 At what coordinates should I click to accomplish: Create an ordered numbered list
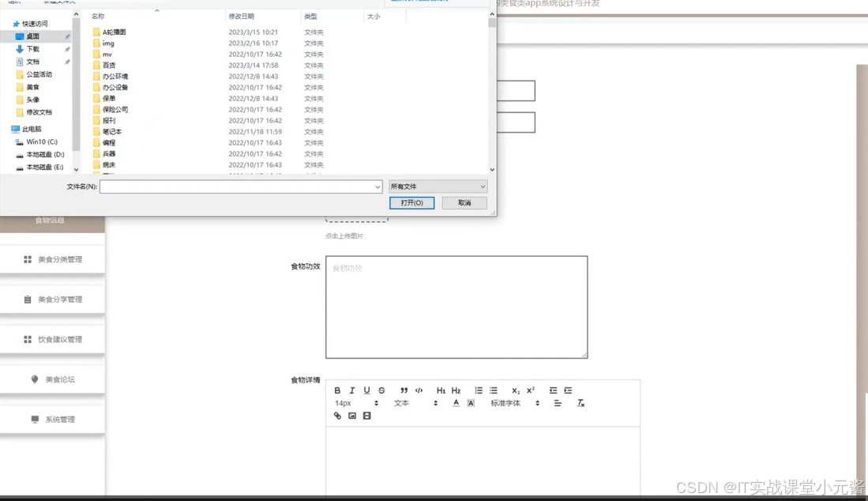(x=479, y=390)
